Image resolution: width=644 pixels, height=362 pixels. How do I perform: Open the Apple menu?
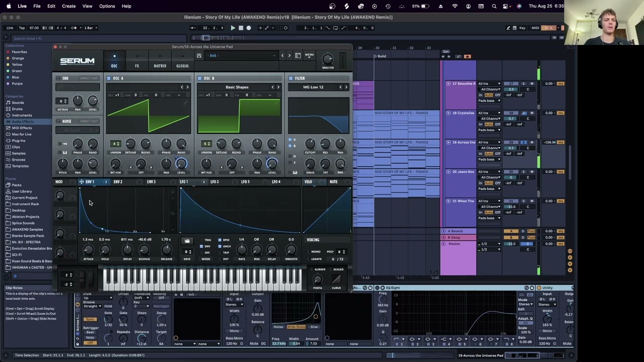click(9, 6)
